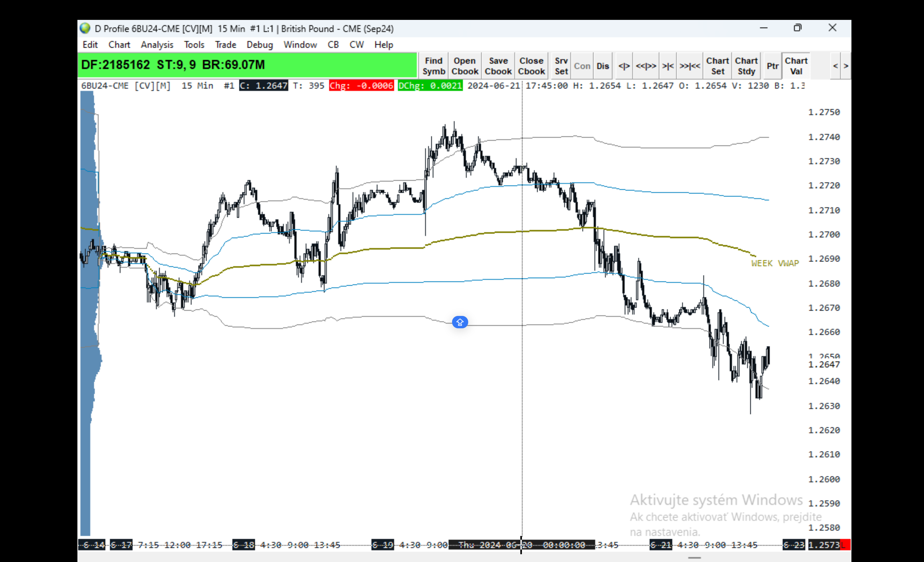Click the >>|<< spacing icon
Image resolution: width=924 pixels, height=562 pixels.
(690, 66)
